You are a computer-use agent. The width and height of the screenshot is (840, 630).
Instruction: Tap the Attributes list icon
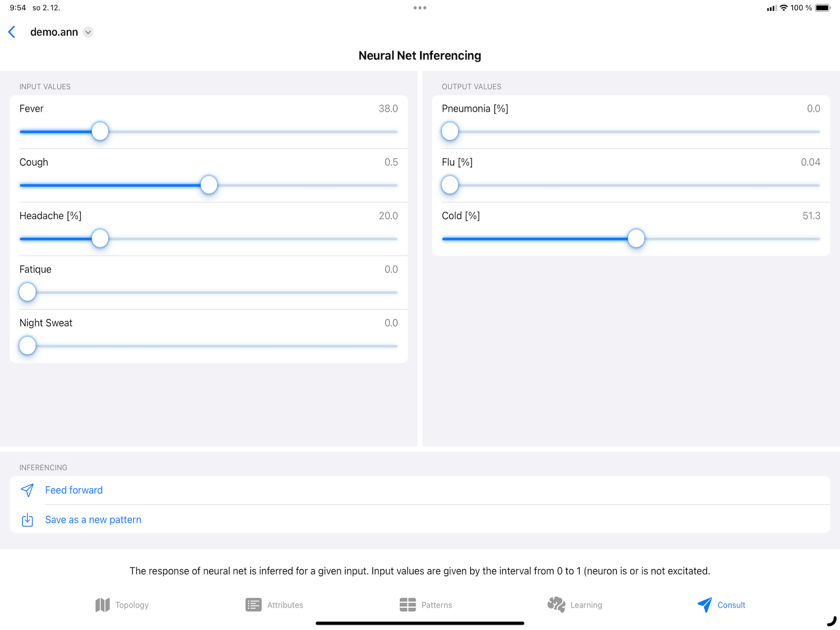click(253, 604)
